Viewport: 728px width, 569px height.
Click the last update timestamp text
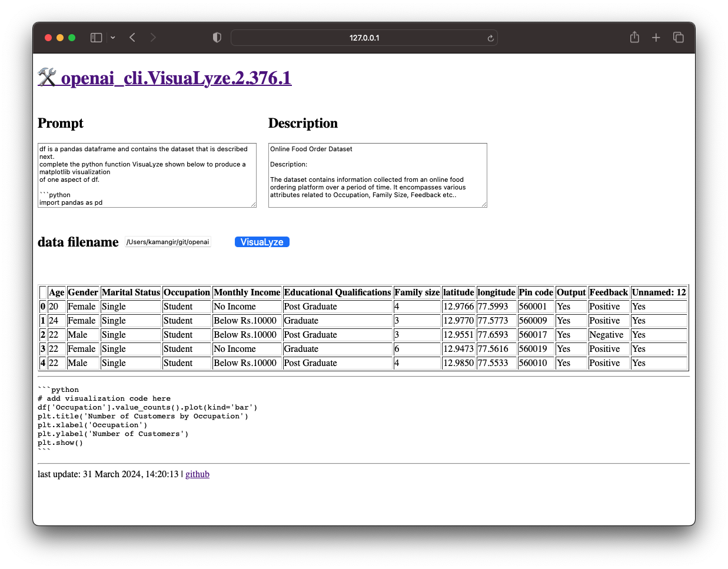[x=108, y=474]
